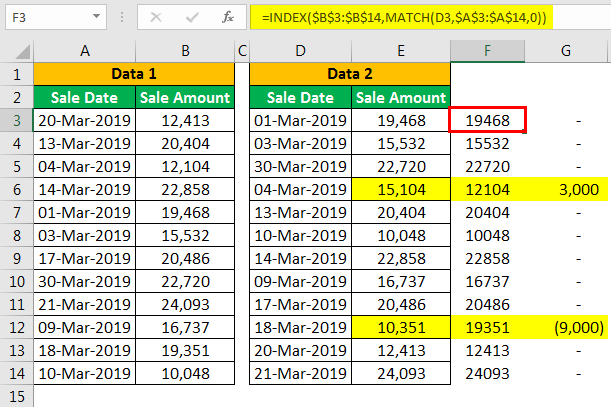611x407 pixels.
Task: Select cell E3 with 19,468
Action: pos(401,120)
